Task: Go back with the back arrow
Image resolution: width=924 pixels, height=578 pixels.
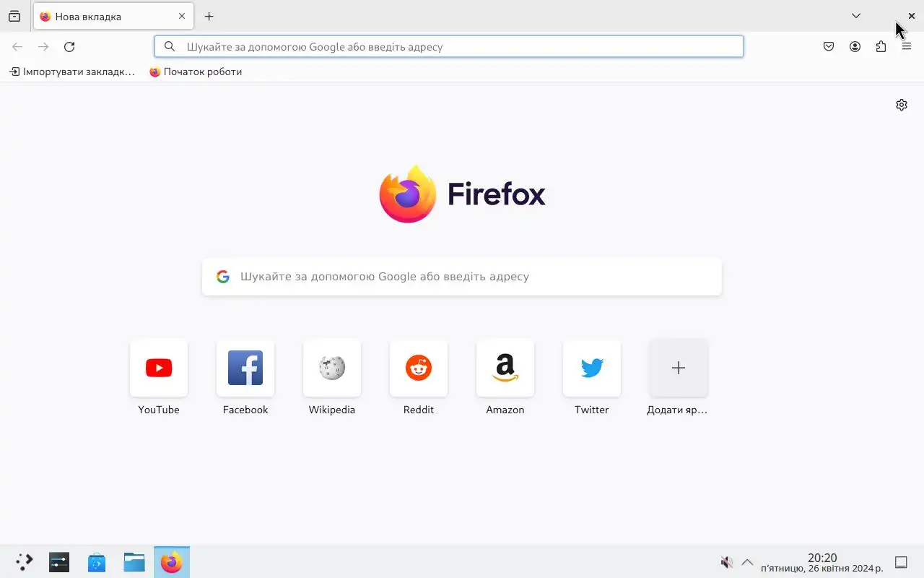Action: 17,47
